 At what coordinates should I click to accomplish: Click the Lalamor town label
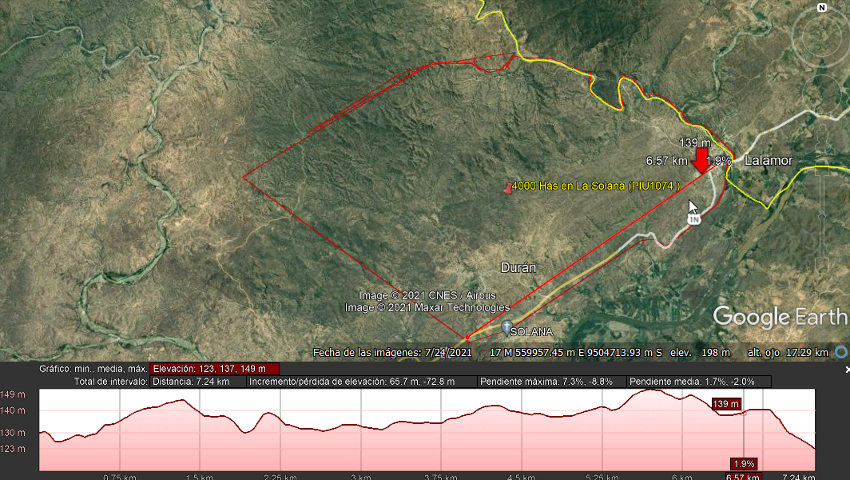(768, 161)
